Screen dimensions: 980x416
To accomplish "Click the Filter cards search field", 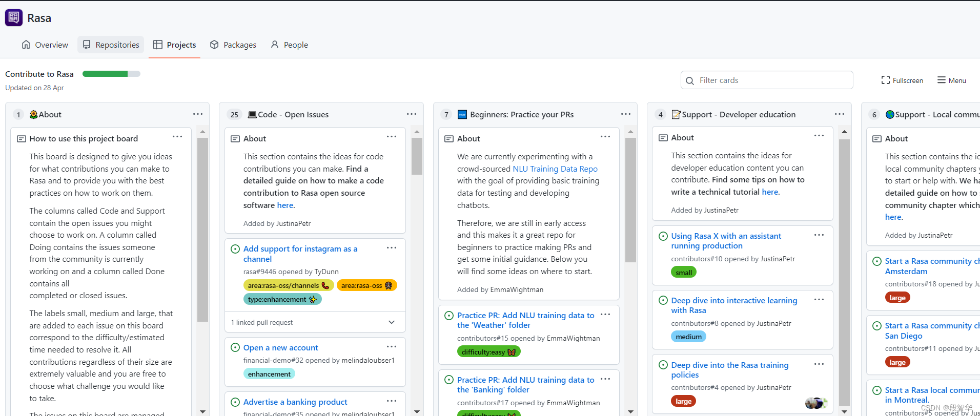I will tap(767, 80).
